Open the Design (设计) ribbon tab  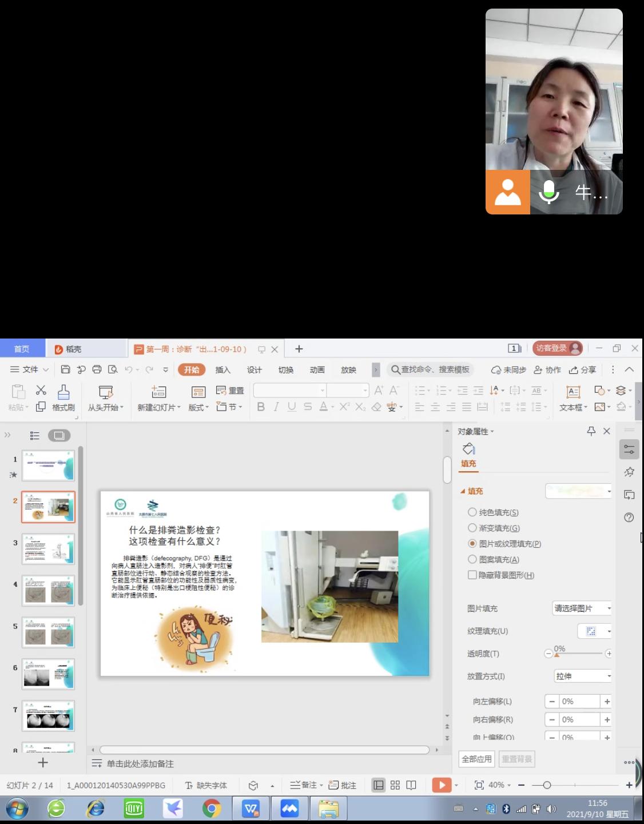(254, 370)
